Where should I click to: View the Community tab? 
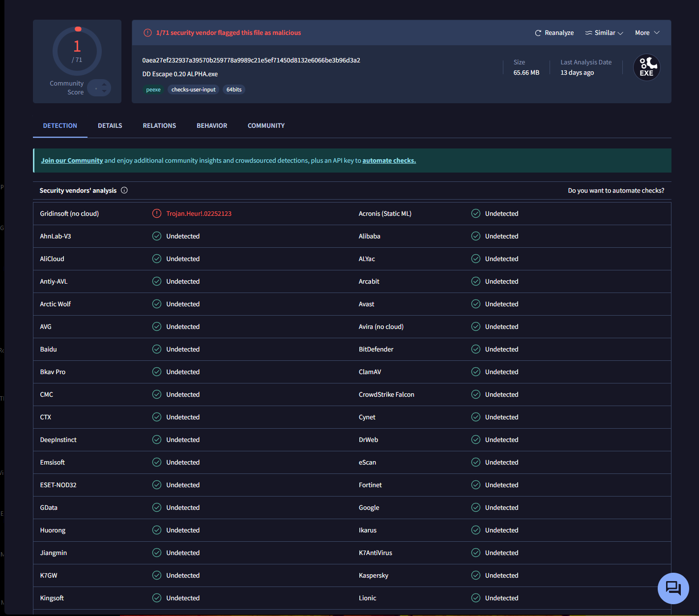click(x=266, y=126)
